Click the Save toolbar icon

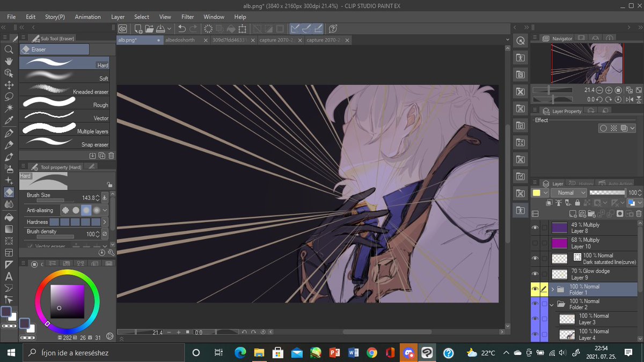click(160, 28)
